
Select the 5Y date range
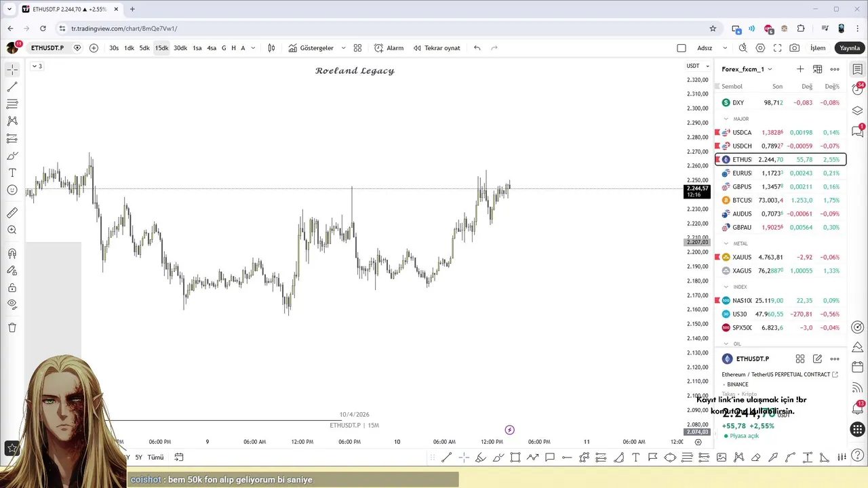pyautogui.click(x=138, y=457)
